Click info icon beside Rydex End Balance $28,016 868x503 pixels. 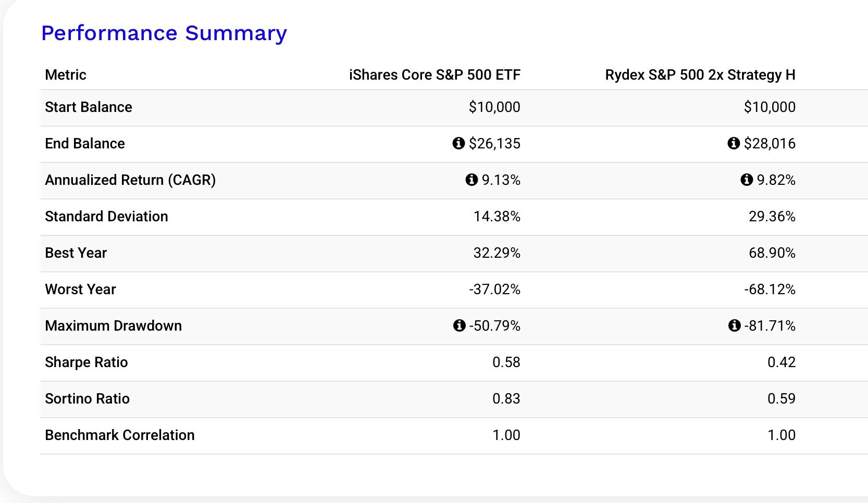734,143
